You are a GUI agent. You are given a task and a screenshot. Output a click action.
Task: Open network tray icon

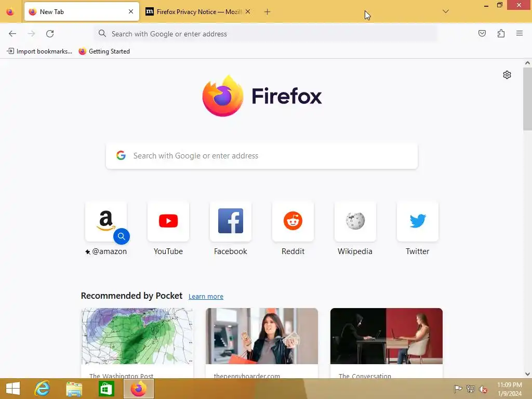coord(470,389)
